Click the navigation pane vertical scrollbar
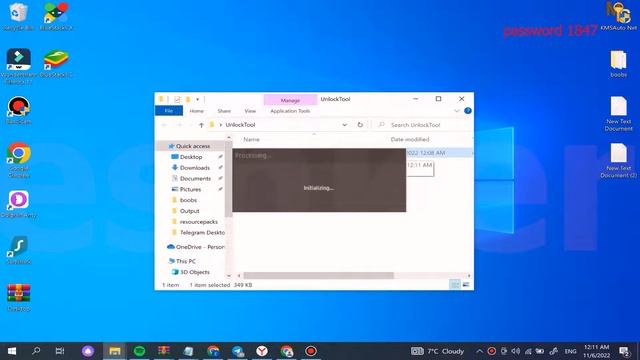 (229, 180)
